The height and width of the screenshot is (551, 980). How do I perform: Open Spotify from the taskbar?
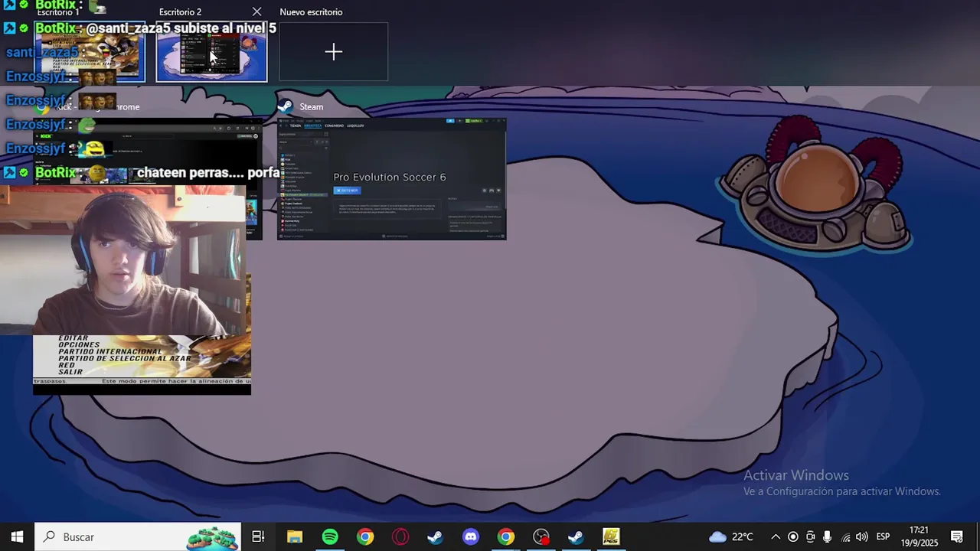click(x=330, y=536)
